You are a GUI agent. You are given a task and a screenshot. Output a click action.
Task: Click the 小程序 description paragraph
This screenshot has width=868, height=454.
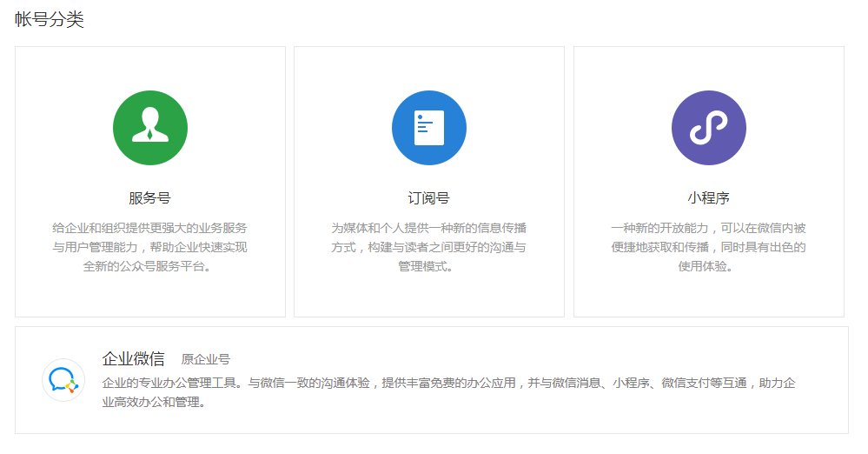coord(708,247)
